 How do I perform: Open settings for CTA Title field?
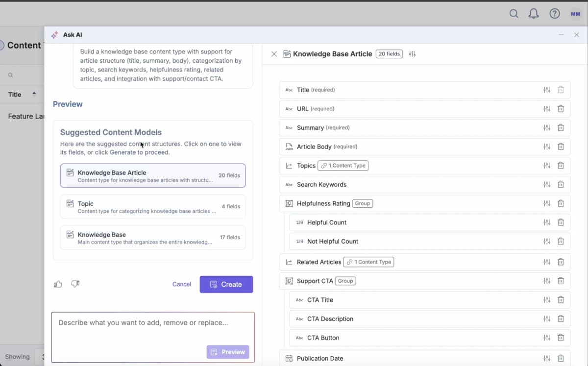coord(547,300)
